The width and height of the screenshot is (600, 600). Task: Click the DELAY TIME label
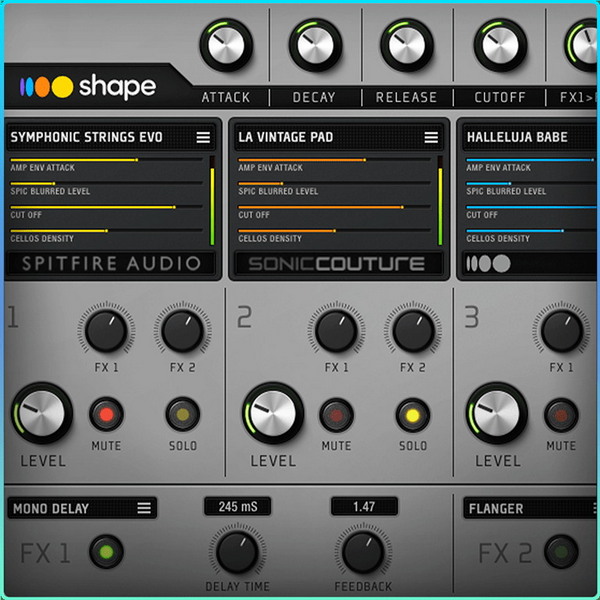click(238, 586)
